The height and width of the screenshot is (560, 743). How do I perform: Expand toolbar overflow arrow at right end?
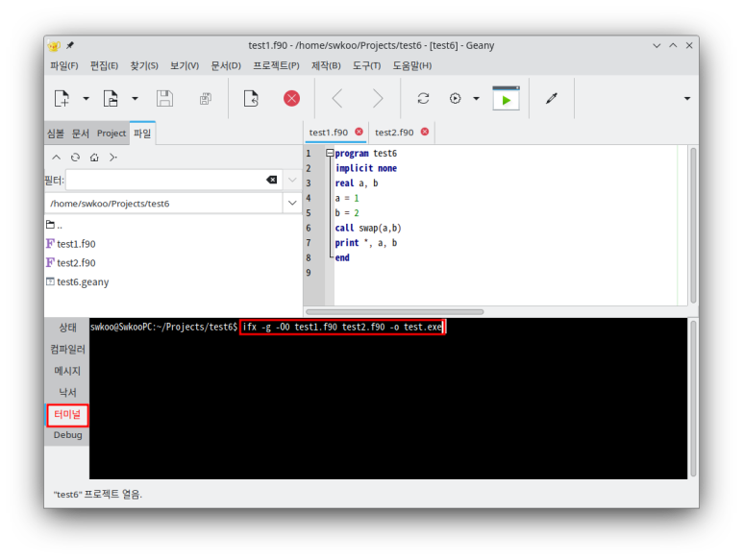click(687, 99)
